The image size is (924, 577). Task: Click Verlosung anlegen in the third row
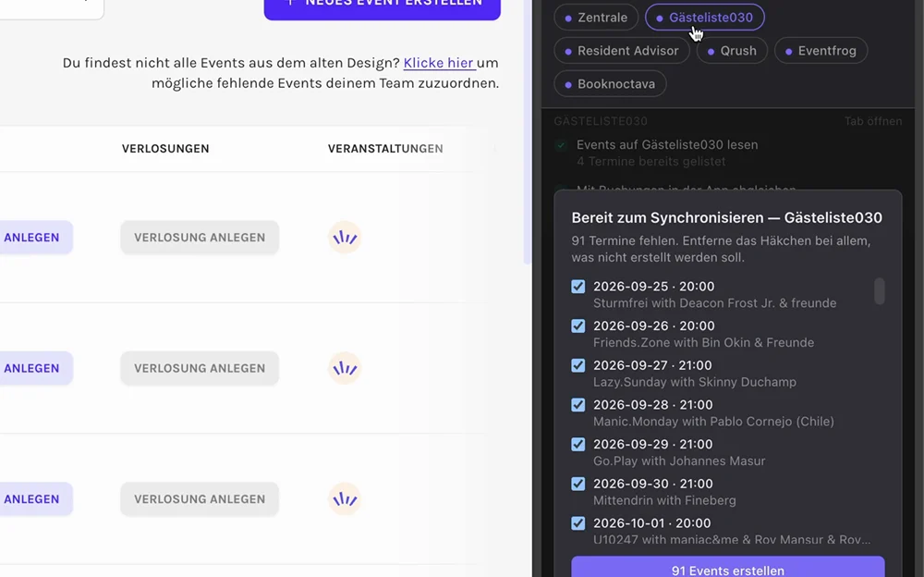pos(200,499)
